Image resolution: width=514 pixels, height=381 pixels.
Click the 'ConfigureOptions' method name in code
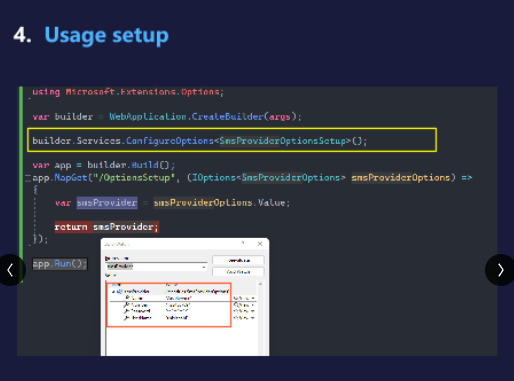pos(170,141)
